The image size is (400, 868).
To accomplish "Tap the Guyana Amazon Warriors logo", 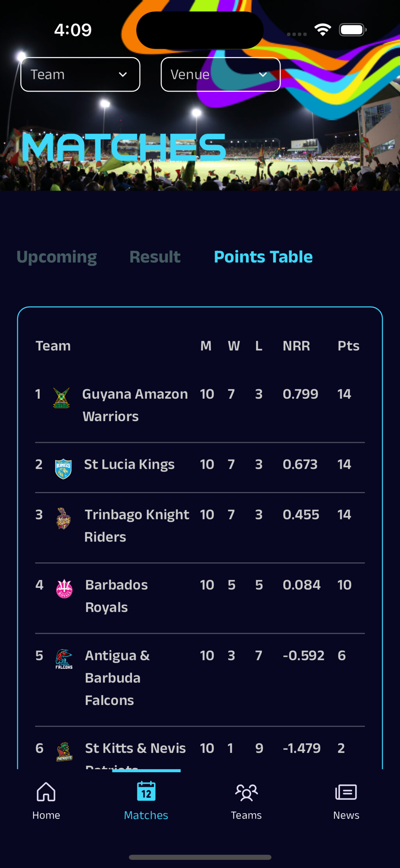I will (x=62, y=398).
